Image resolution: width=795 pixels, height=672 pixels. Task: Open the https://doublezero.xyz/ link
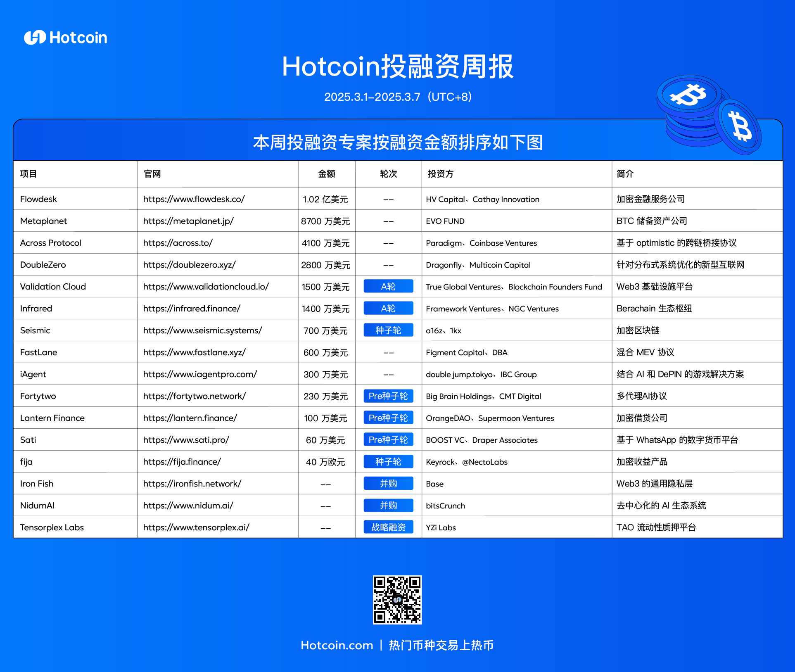tap(189, 265)
